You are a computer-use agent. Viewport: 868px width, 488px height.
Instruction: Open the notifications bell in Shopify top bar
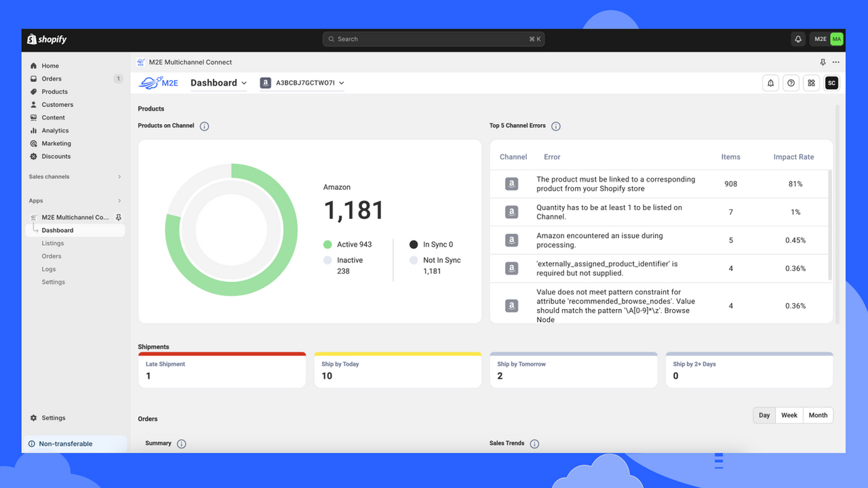click(798, 39)
